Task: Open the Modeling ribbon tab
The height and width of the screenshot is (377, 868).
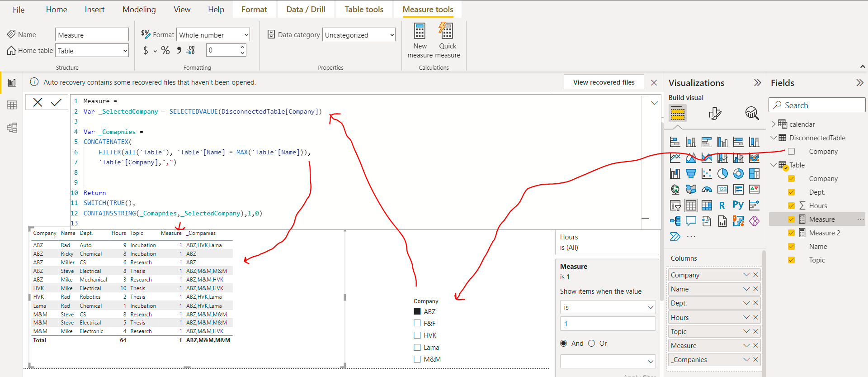Action: tap(139, 10)
